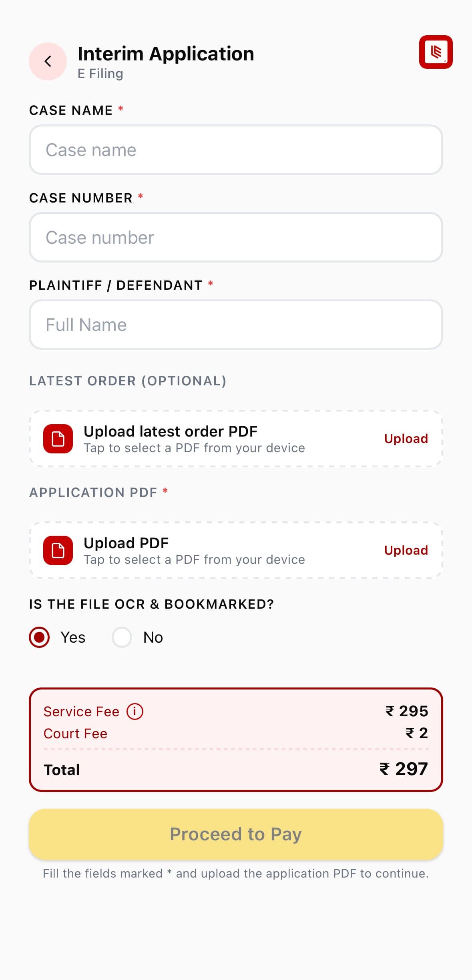This screenshot has height=980, width=472.
Task: Tap the Service Fee label
Action: [x=81, y=711]
